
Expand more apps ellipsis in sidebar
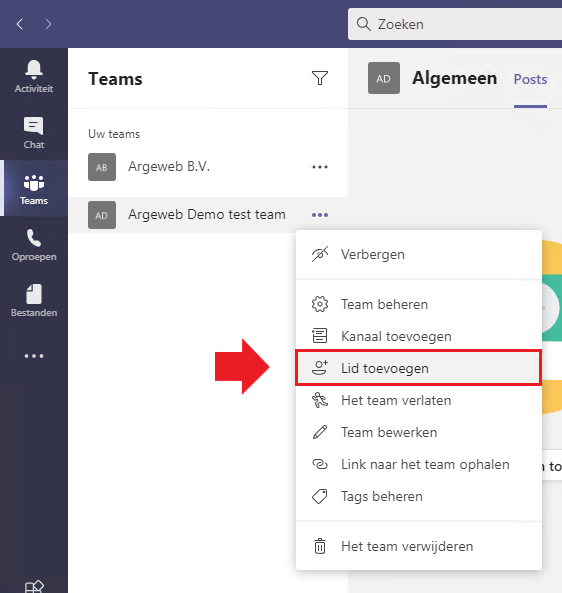pos(34,356)
